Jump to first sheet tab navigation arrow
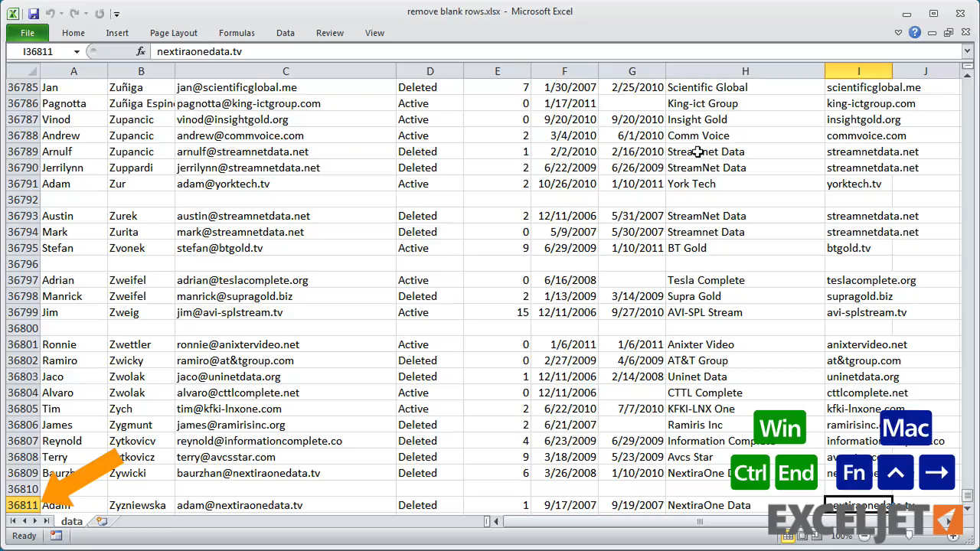The width and height of the screenshot is (980, 551). pyautogui.click(x=12, y=521)
